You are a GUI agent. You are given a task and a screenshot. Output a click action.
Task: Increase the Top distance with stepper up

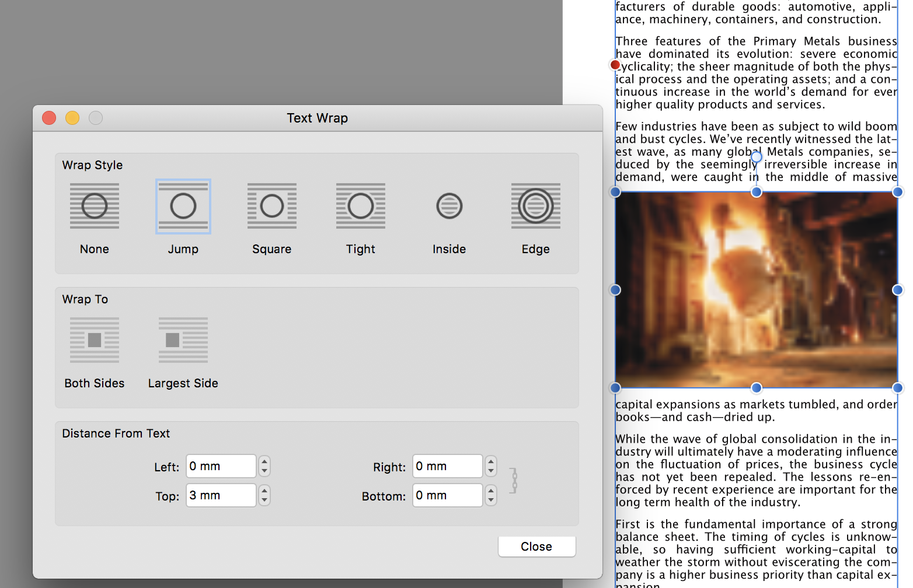[x=264, y=490]
